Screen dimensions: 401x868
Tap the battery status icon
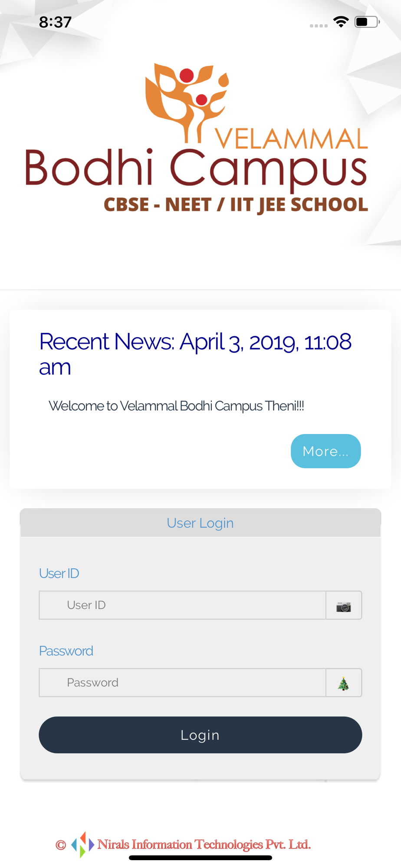click(x=367, y=22)
